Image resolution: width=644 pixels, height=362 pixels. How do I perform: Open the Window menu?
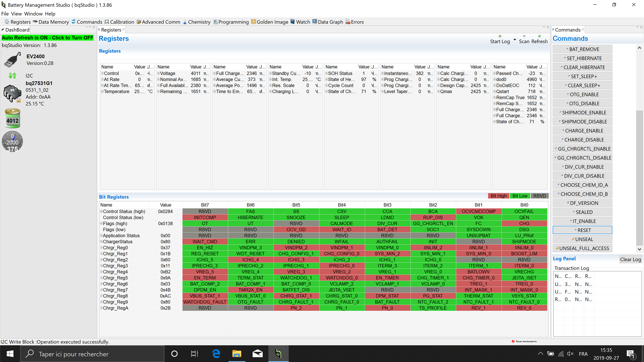click(x=33, y=14)
